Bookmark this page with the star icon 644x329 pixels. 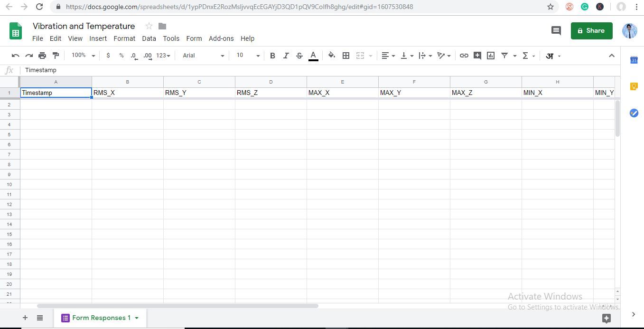pyautogui.click(x=551, y=7)
